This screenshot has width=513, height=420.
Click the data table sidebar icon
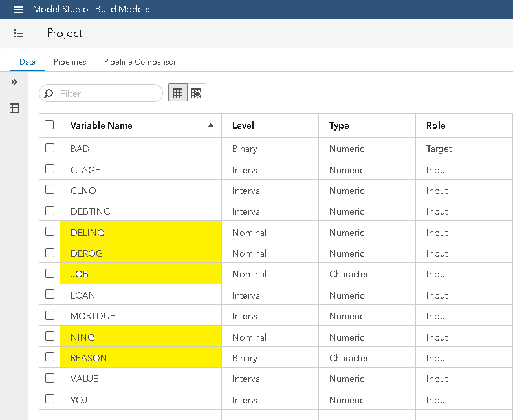click(x=14, y=108)
